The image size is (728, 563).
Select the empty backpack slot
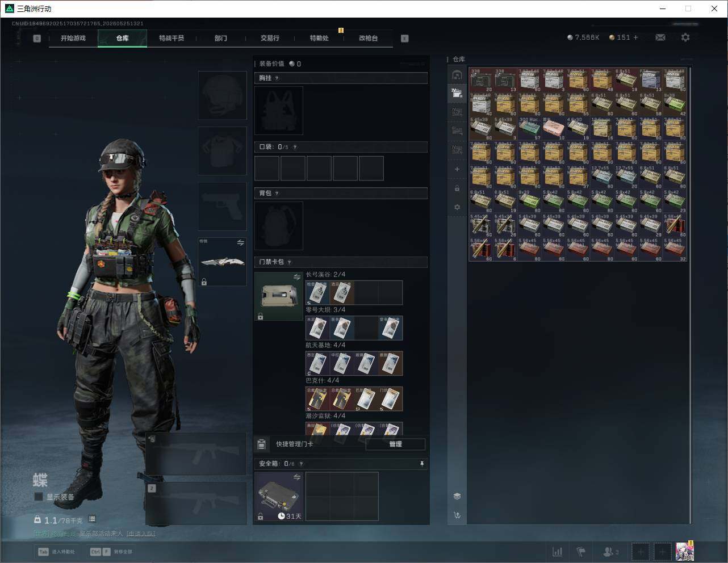pos(279,226)
